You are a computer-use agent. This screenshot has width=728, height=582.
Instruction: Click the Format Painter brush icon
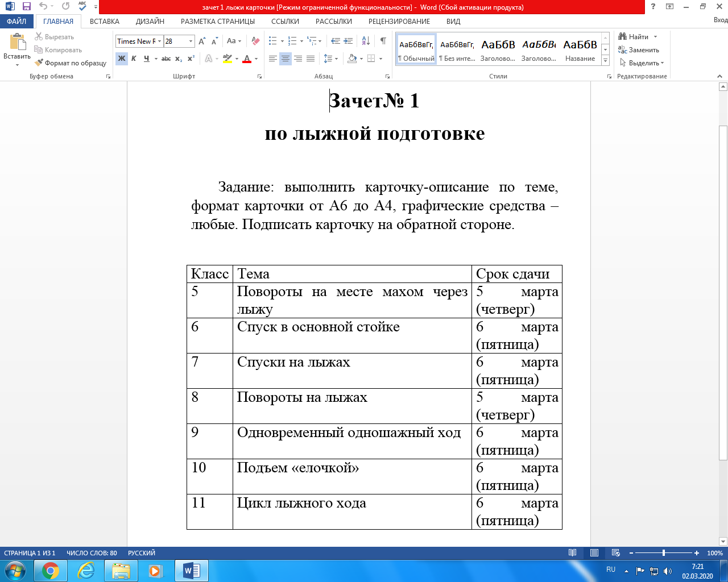pyautogui.click(x=39, y=63)
